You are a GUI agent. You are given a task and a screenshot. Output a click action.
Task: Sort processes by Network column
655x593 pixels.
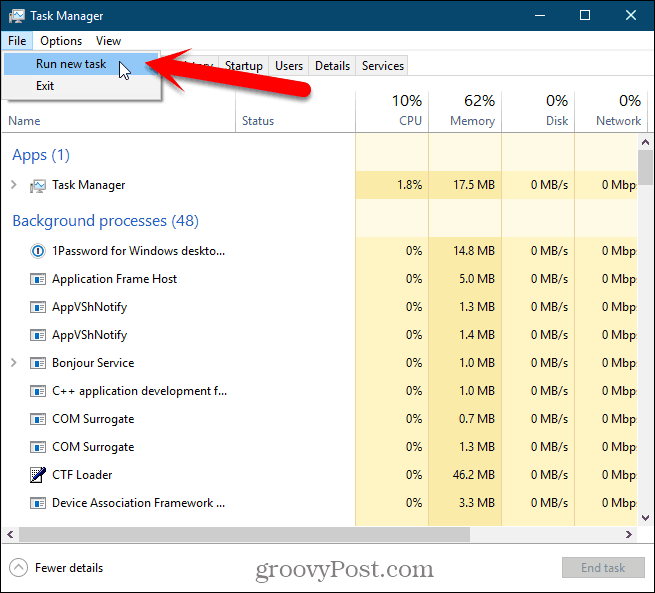tap(611, 111)
